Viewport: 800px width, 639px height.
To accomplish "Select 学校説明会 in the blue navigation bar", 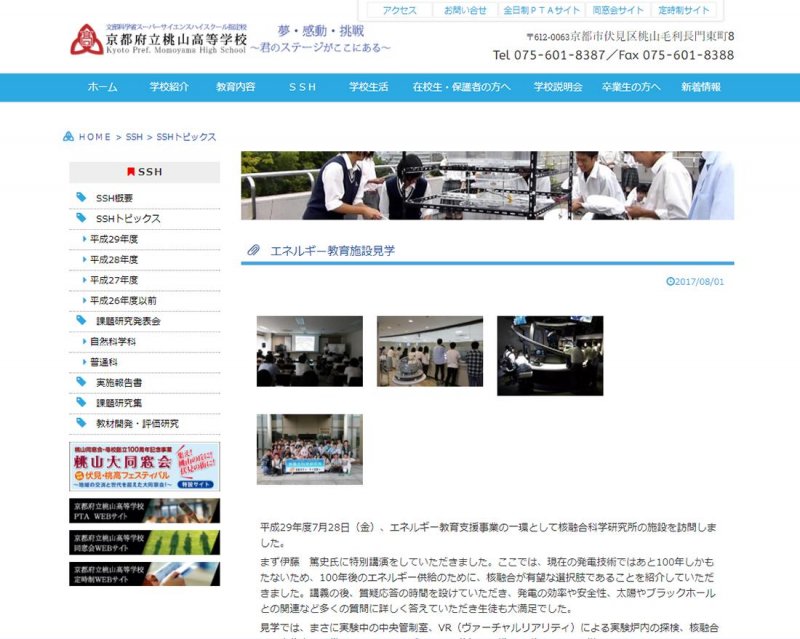I will (558, 87).
